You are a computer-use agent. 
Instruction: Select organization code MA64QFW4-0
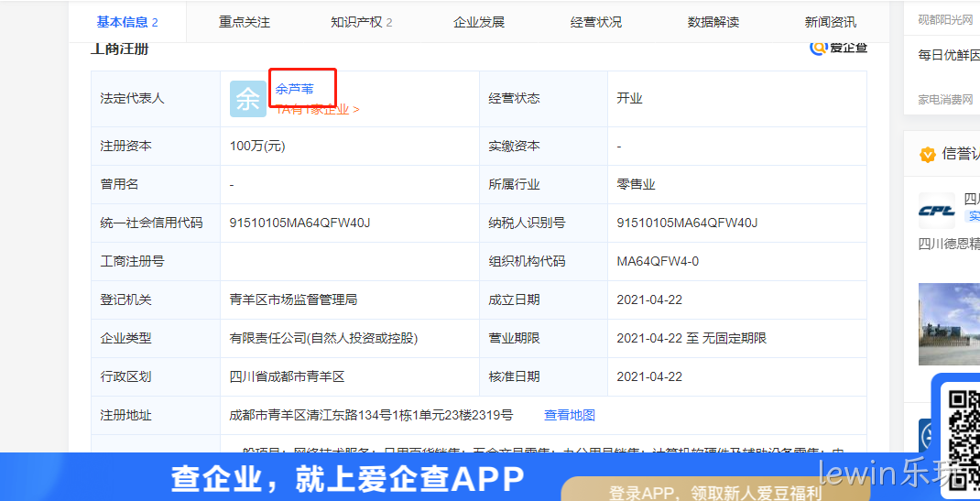658,261
